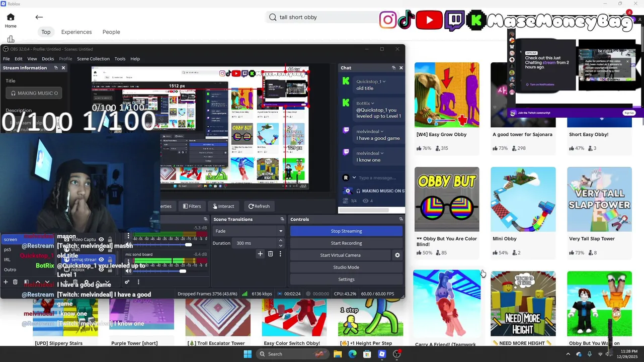Image resolution: width=644 pixels, height=362 pixels.
Task: Adjust mic sond board volume slider
Action: pyautogui.click(x=183, y=271)
